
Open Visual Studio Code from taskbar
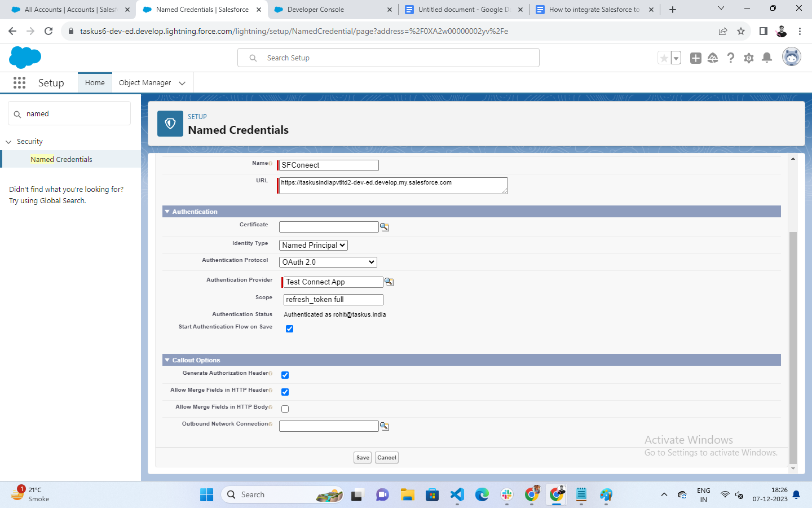(x=457, y=495)
